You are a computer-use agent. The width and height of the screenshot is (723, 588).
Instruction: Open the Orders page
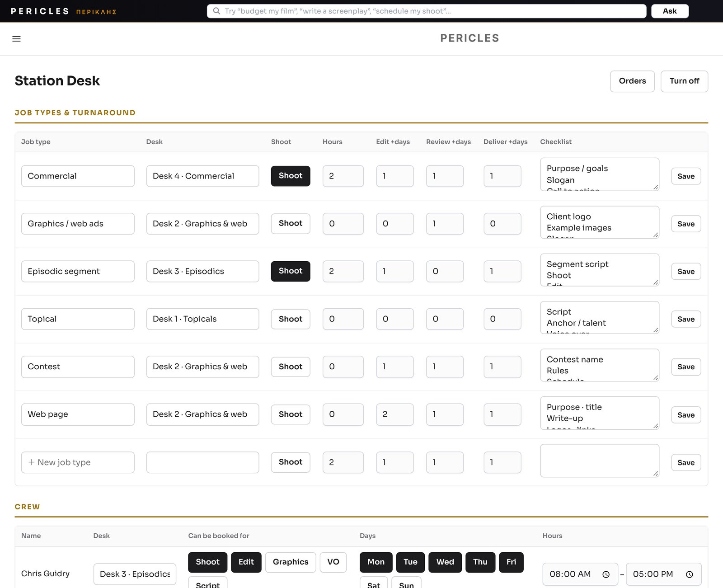[x=632, y=81]
